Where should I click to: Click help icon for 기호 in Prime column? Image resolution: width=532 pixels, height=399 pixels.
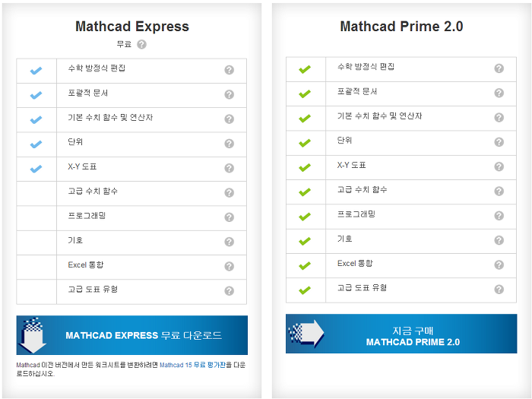coord(499,241)
